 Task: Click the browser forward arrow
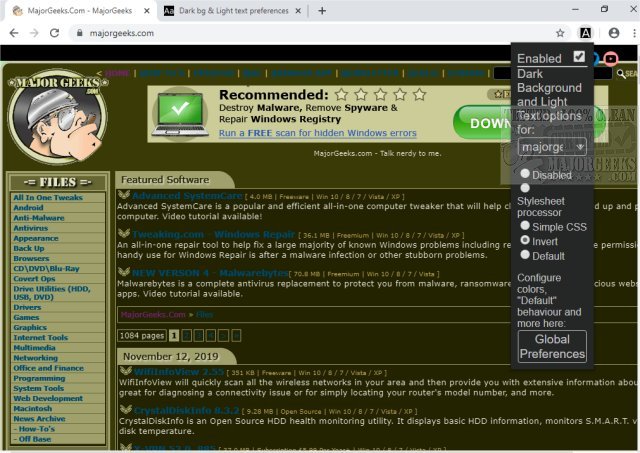point(34,33)
